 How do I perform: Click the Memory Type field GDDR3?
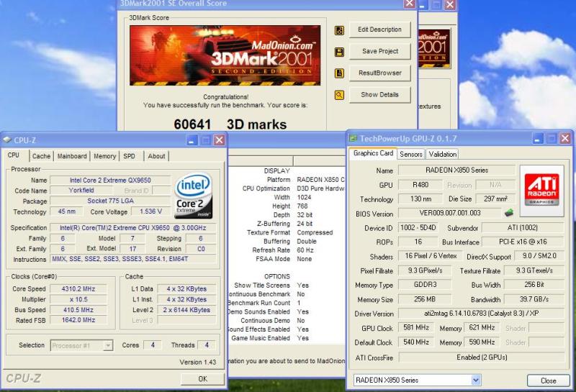tap(425, 284)
